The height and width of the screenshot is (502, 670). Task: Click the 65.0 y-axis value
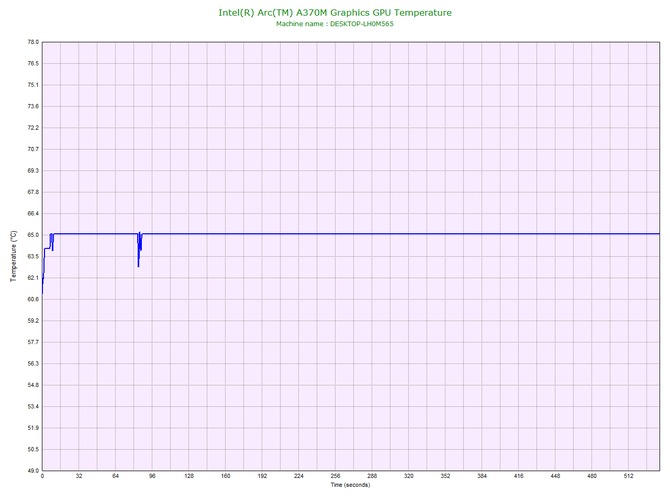pos(33,235)
